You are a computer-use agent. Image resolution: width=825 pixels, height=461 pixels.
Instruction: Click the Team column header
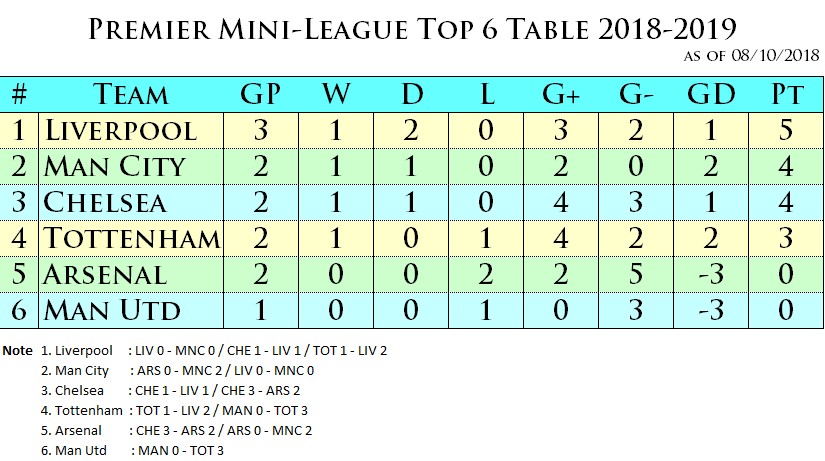coord(130,95)
